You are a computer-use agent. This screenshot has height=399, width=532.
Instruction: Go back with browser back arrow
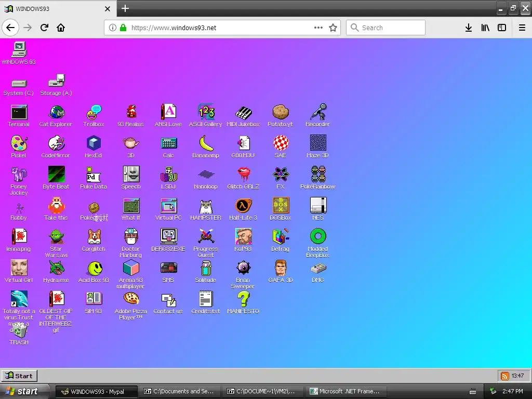coord(10,28)
